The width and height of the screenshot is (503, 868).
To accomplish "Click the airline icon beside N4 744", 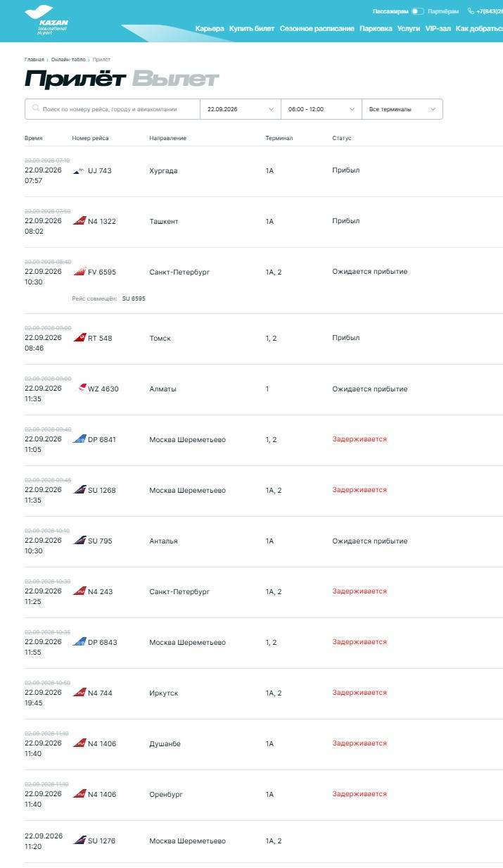I will click(x=79, y=693).
